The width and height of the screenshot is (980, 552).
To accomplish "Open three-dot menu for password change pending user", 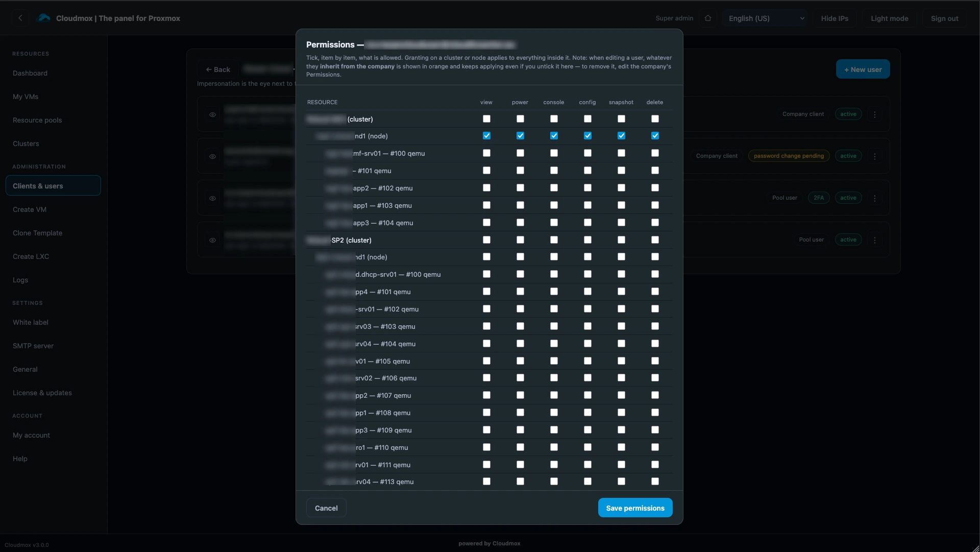I will coord(875,156).
